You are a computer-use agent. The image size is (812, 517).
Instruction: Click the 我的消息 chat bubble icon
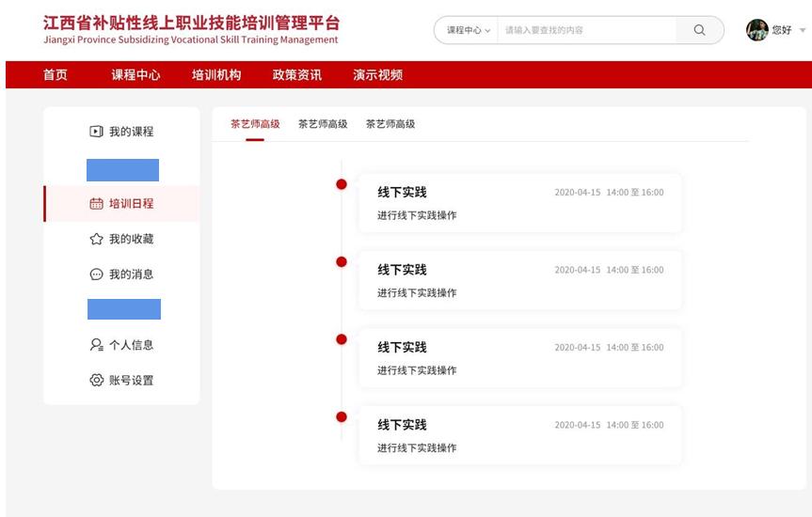coord(96,274)
